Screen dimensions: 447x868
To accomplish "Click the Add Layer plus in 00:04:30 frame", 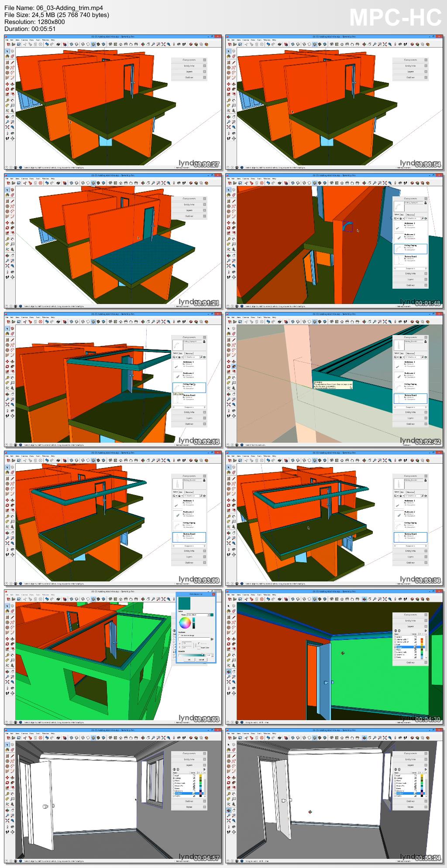I will point(395,631).
